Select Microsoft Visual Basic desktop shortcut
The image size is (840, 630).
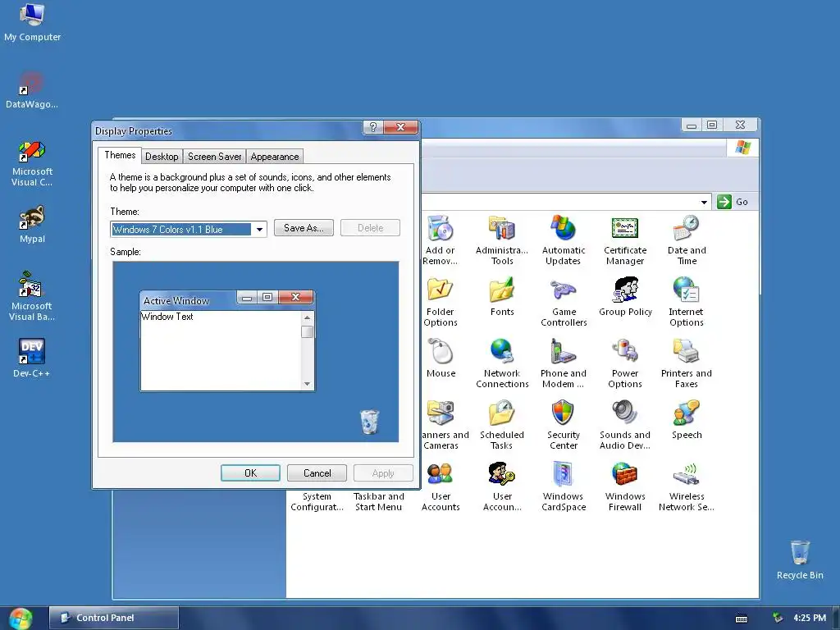tap(32, 296)
